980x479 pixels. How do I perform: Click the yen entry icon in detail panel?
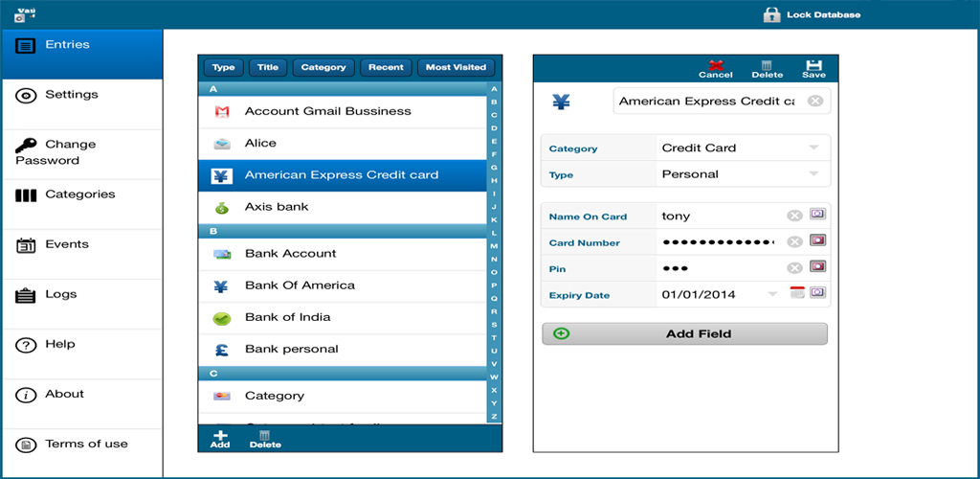coord(561,102)
